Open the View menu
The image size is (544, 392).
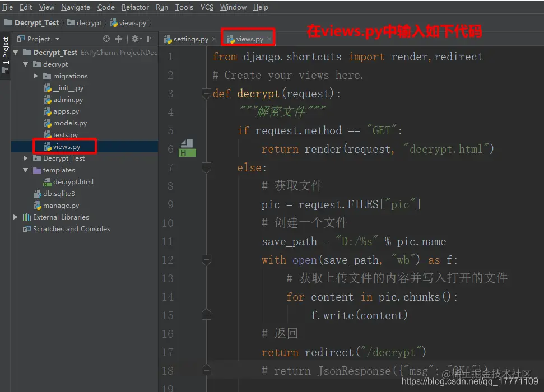point(47,7)
